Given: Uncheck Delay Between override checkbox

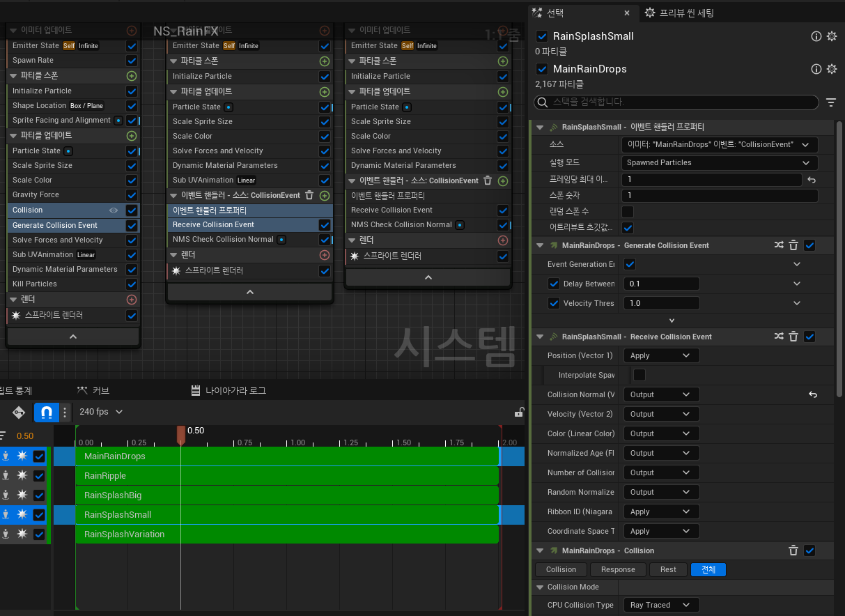Looking at the screenshot, I should (x=554, y=284).
